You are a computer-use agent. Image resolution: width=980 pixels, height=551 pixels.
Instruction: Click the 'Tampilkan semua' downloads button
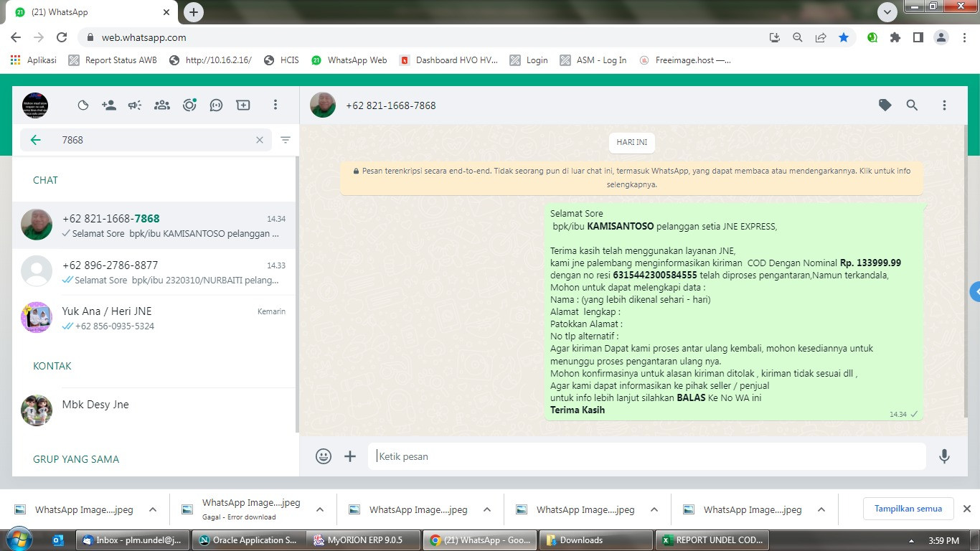click(x=908, y=509)
